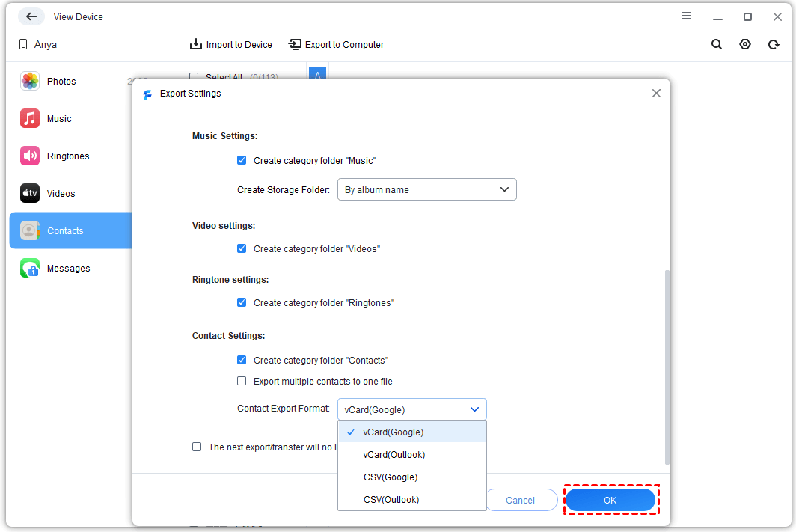
Task: Click Export to Computer
Action: [336, 45]
